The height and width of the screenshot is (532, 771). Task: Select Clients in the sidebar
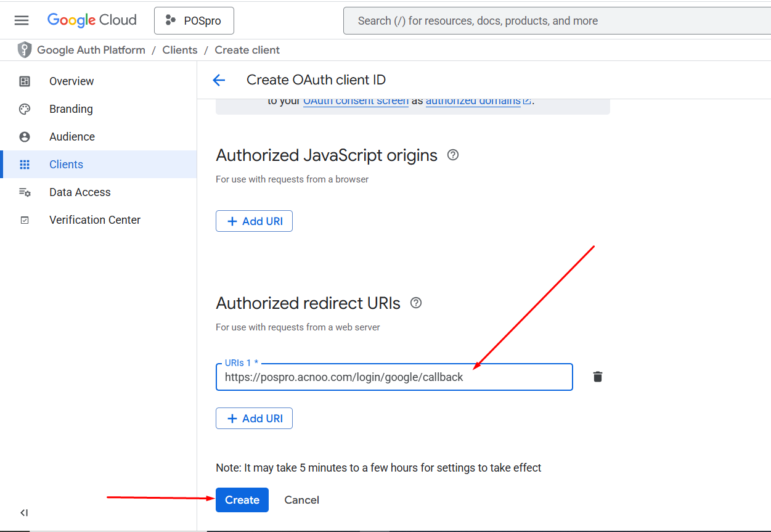(x=66, y=165)
